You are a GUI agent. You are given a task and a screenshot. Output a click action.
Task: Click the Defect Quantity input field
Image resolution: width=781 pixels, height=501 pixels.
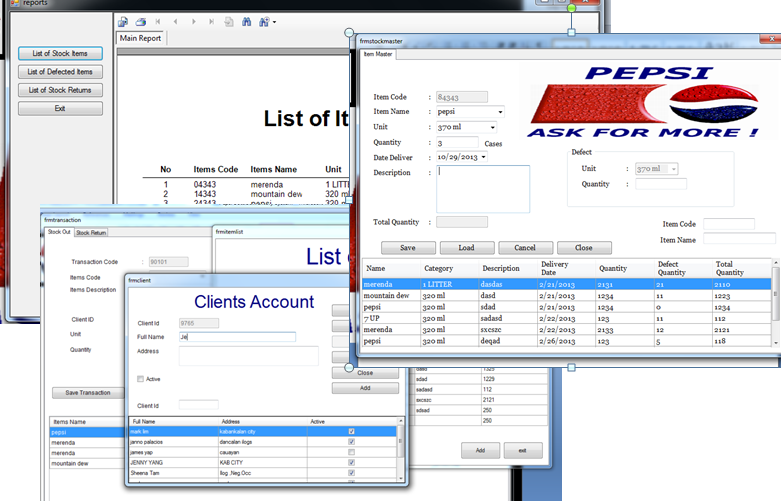pos(660,184)
